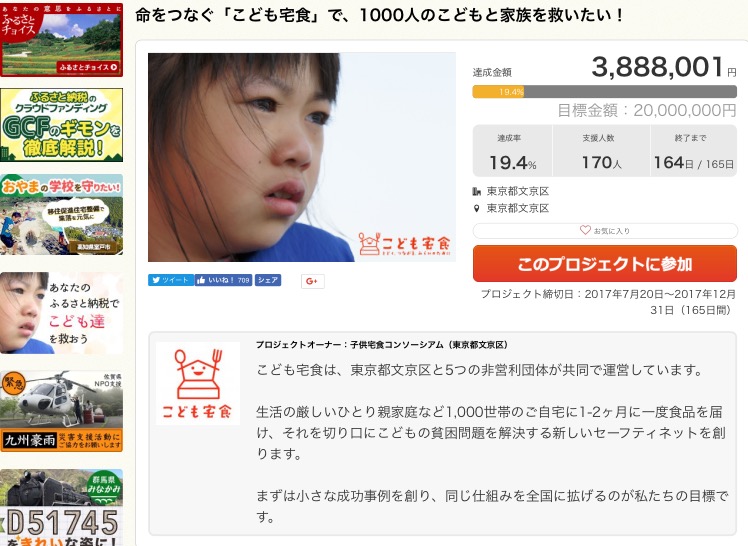This screenshot has height=546, width=748.
Task: Click the map pin icon beside 東京都文京区
Action: point(476,208)
